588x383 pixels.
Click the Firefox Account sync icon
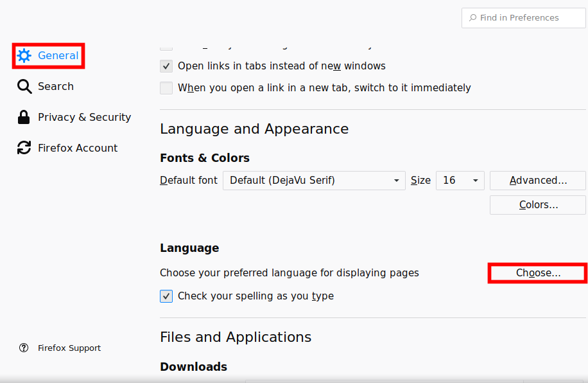[x=24, y=148]
